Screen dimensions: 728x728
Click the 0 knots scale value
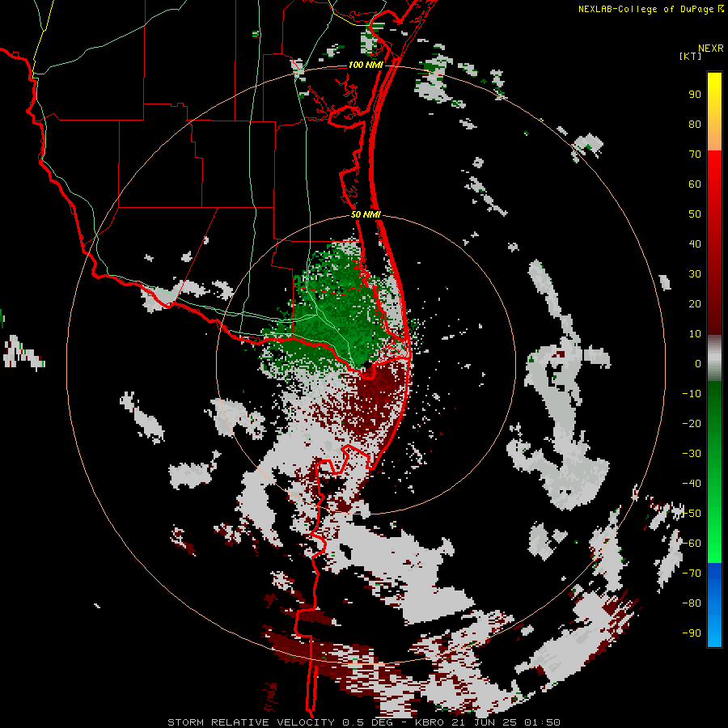click(698, 364)
